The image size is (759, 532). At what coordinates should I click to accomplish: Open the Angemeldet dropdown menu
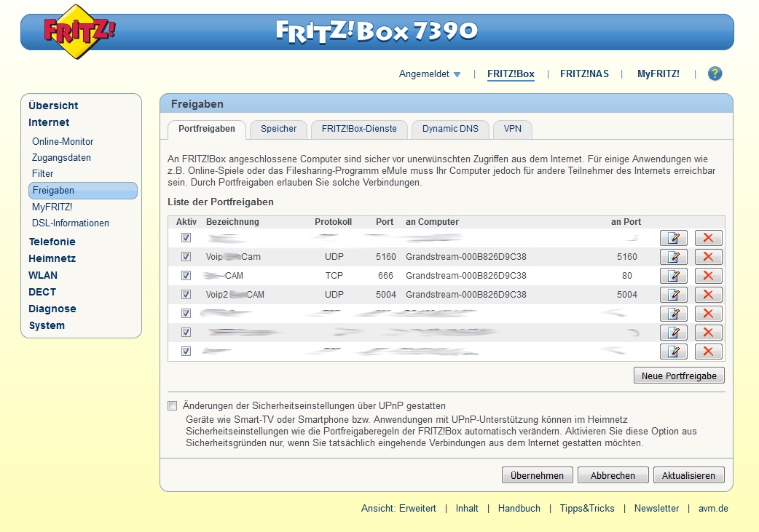429,74
